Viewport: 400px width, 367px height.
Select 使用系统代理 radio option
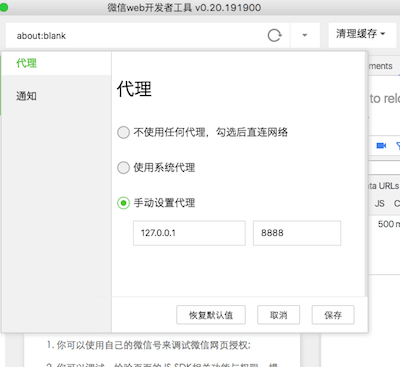click(123, 167)
